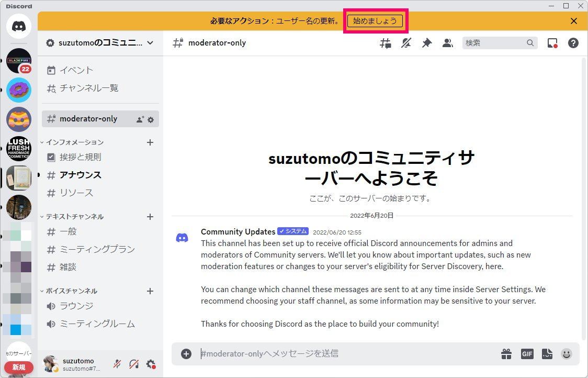Open the BLACKPINK server
This screenshot has height=378, width=588.
[19, 61]
